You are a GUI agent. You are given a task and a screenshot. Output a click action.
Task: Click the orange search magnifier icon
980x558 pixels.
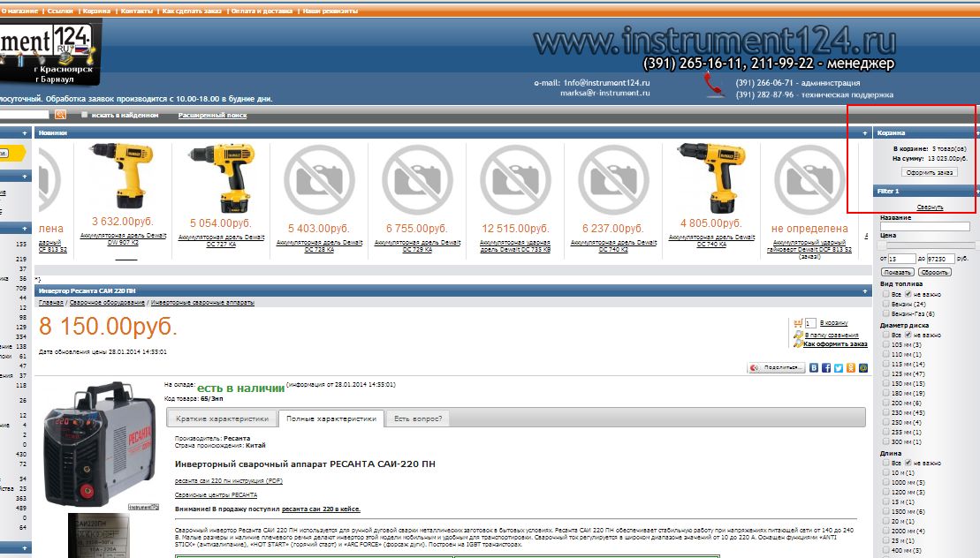[60, 114]
